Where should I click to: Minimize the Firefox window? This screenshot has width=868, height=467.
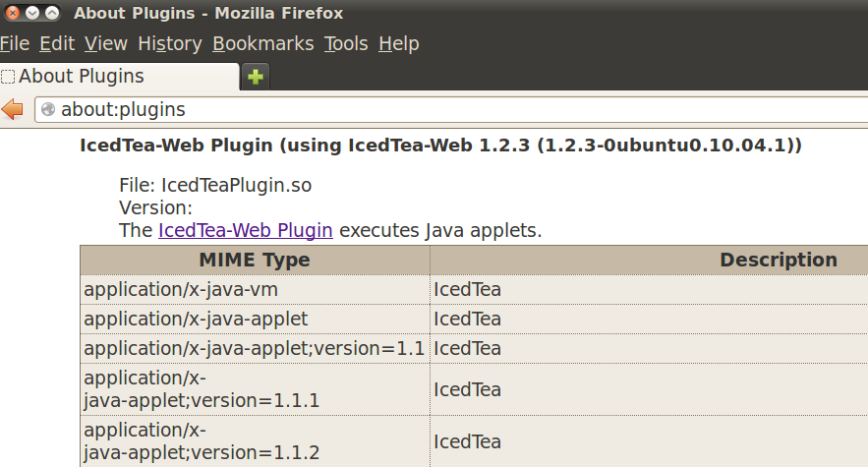coord(31,14)
